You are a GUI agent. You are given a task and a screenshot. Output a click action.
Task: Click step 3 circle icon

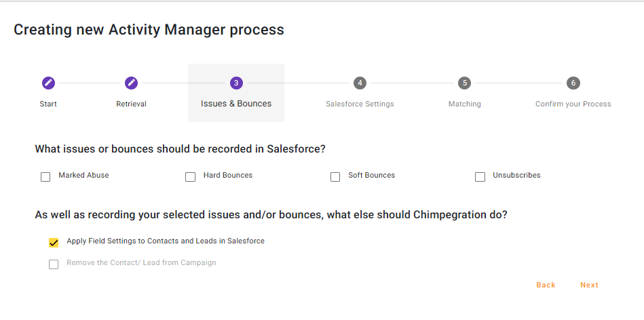[236, 83]
